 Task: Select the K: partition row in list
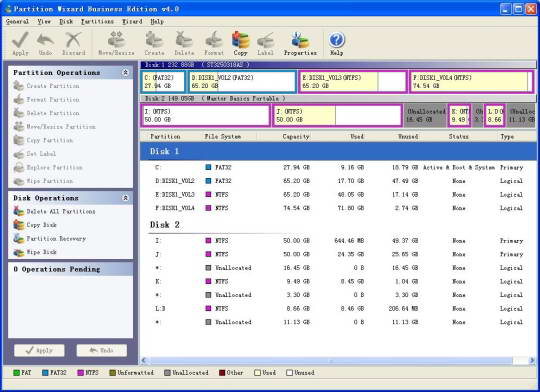(338, 281)
